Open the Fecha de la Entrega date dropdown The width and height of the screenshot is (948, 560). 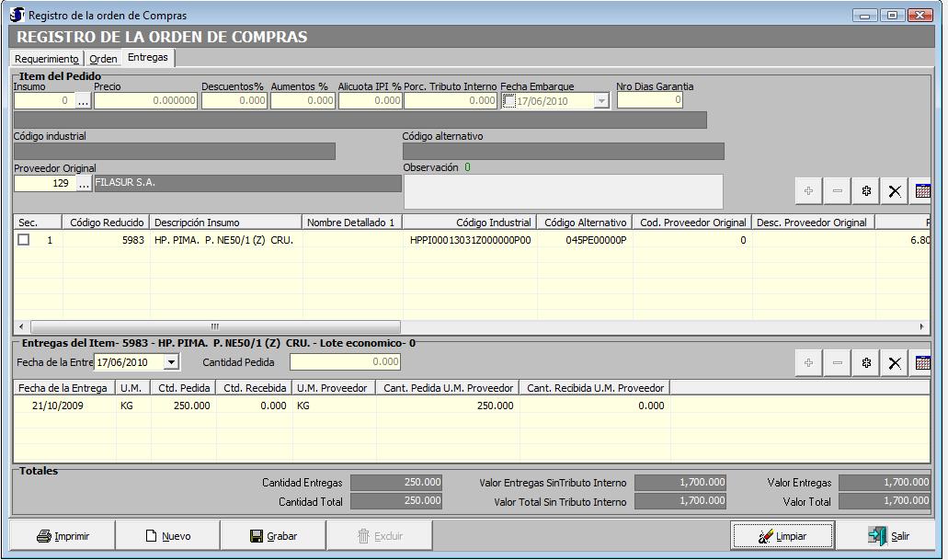pos(170,362)
